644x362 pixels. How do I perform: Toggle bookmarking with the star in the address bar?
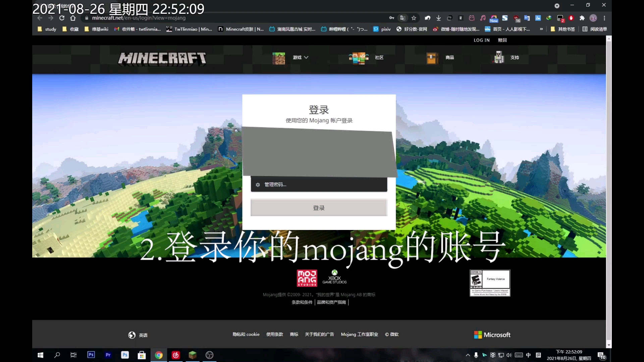tap(414, 18)
